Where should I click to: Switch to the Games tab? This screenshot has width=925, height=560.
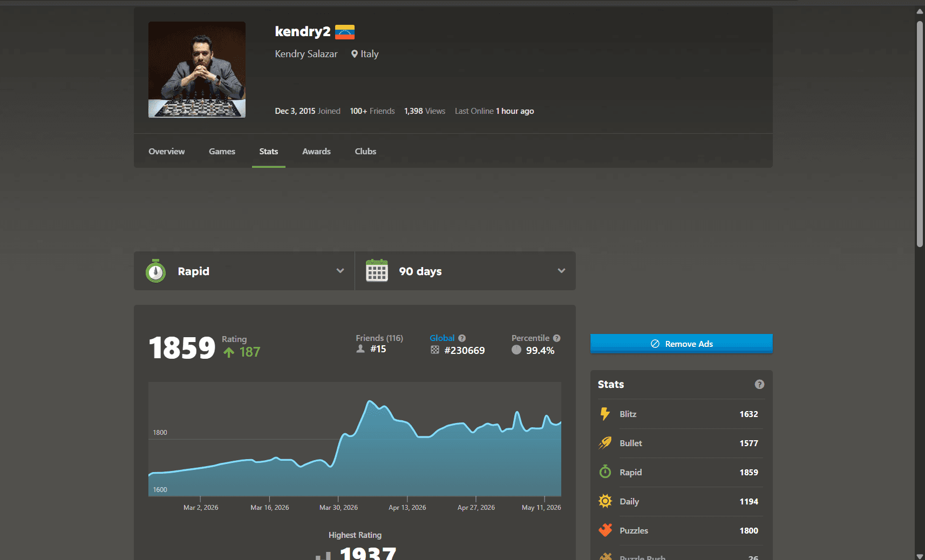click(222, 152)
